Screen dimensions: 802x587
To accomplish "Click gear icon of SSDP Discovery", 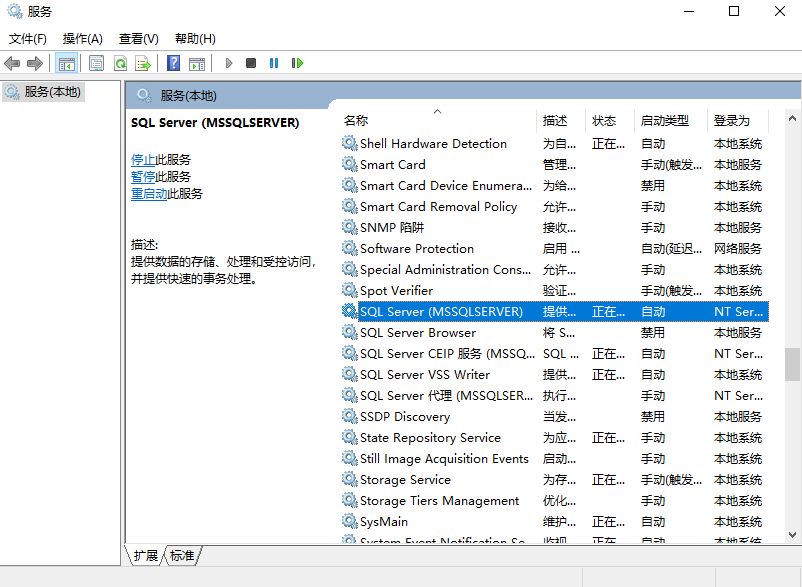I will 350,416.
